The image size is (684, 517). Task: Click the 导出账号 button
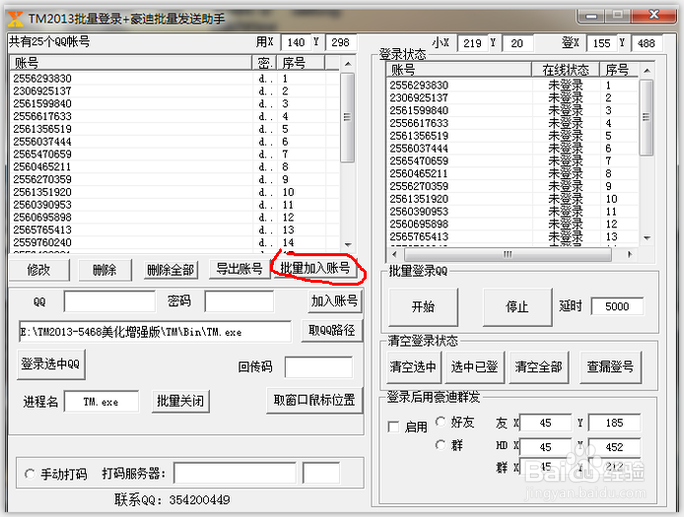(x=239, y=269)
